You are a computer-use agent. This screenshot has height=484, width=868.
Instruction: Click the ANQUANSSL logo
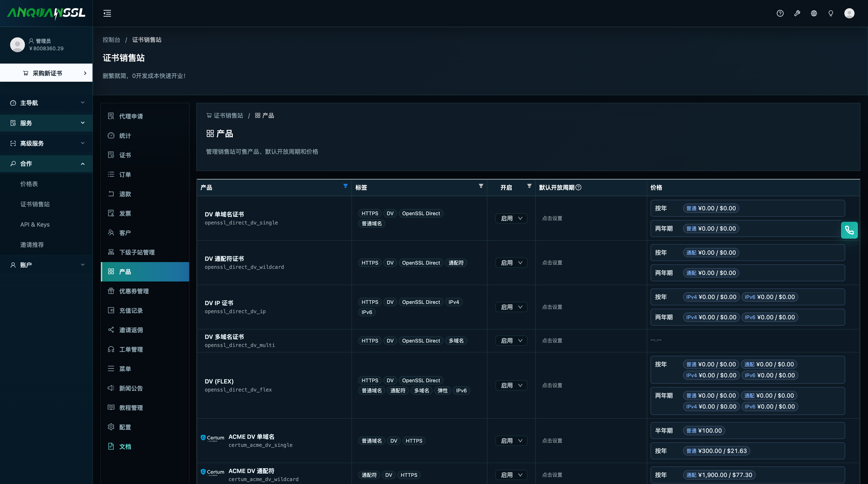point(46,13)
